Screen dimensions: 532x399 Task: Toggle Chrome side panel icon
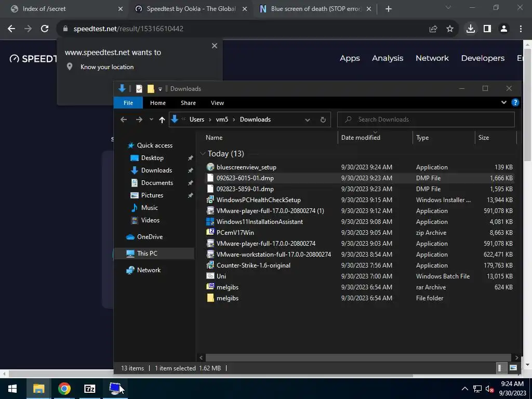tap(487, 29)
